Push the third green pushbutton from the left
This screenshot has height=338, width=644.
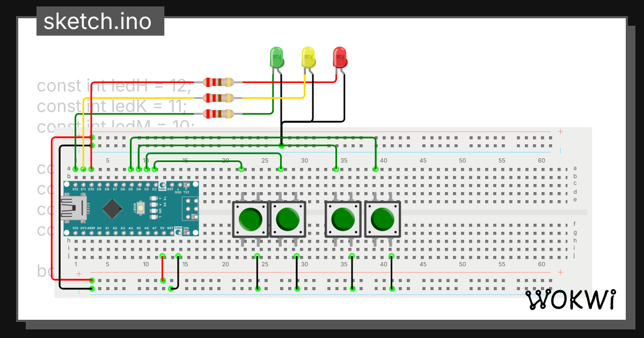click(343, 219)
